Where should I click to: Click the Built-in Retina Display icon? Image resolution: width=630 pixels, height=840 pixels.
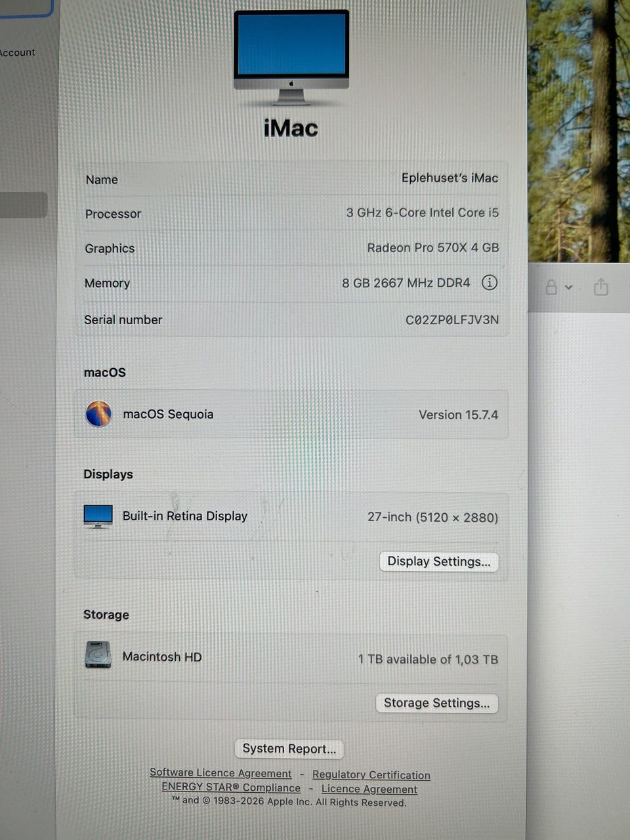98,516
